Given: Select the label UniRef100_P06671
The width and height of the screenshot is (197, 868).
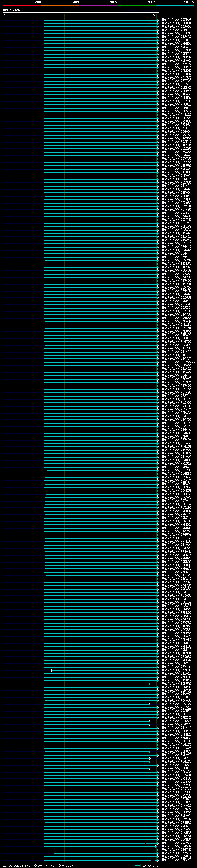Looking at the screenshot, I should tap(177, 467).
